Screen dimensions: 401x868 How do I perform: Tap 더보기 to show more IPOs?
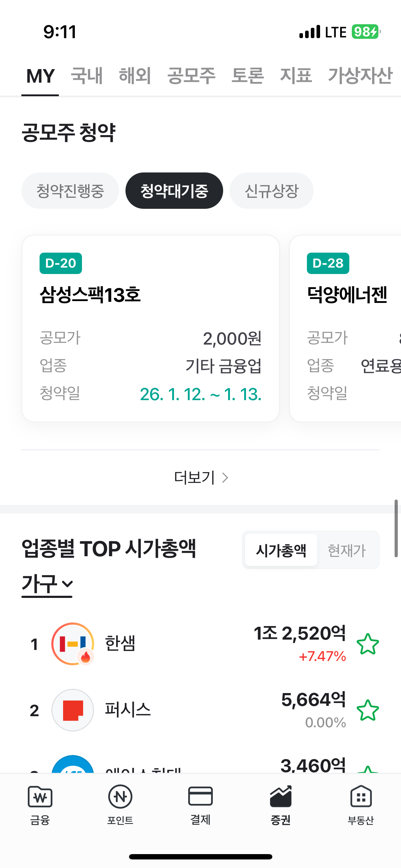(201, 477)
